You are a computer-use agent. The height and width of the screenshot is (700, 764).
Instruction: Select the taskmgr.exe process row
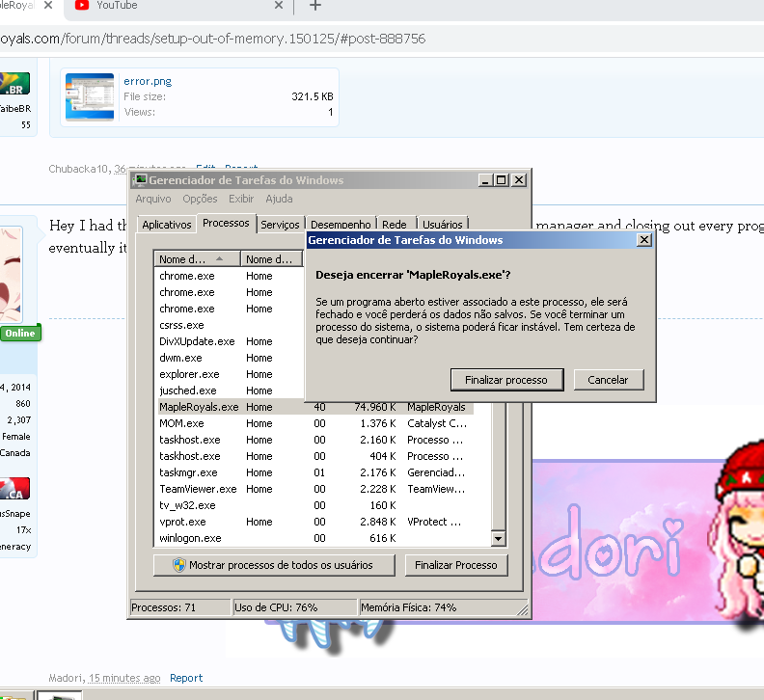click(315, 472)
